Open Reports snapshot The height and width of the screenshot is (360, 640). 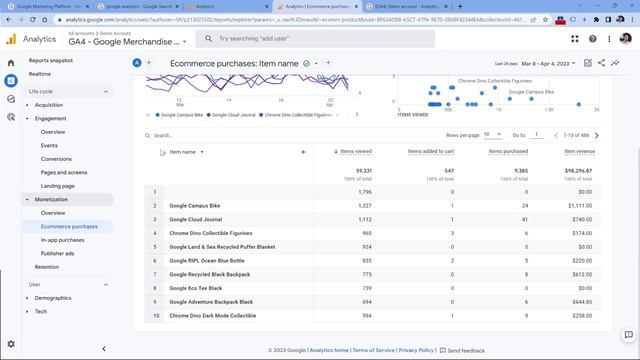pyautogui.click(x=51, y=60)
